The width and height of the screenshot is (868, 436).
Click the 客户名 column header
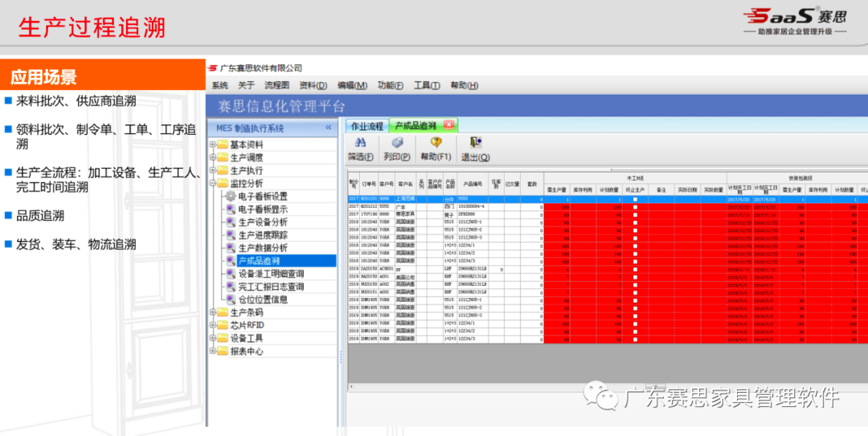click(405, 183)
